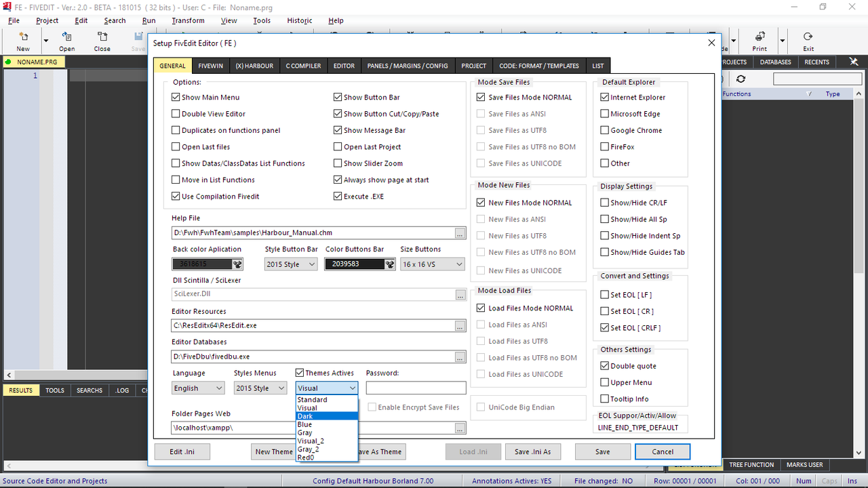This screenshot has width=868, height=488.
Task: Click the picker icon in Back color Aplication
Action: (238, 264)
